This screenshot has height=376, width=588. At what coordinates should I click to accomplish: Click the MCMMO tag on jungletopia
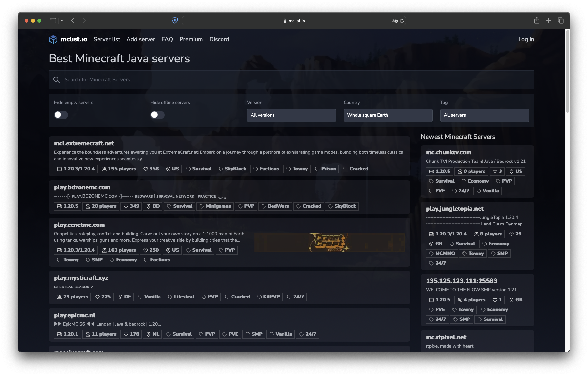442,254
